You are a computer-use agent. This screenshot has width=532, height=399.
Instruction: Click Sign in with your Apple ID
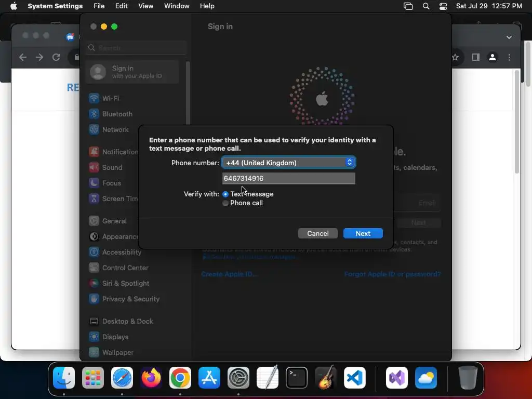coord(132,72)
